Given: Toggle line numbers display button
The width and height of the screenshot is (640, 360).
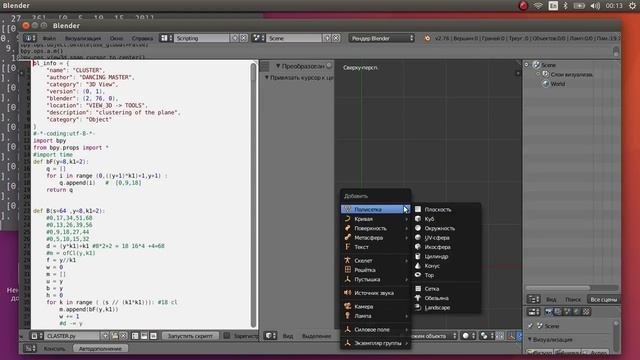Looking at the screenshot, I should coord(135,336).
